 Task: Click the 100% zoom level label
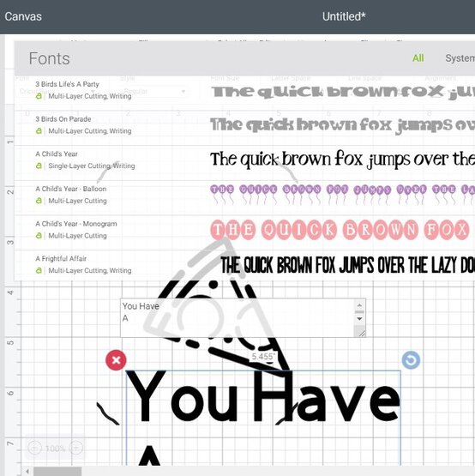(x=55, y=449)
